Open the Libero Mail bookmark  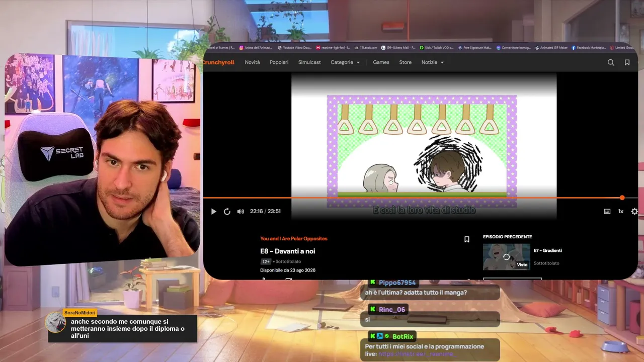[398, 48]
